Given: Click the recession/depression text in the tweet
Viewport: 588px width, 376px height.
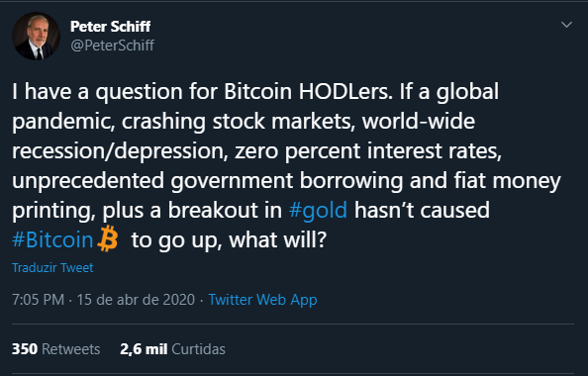Looking at the screenshot, I should coord(120,151).
